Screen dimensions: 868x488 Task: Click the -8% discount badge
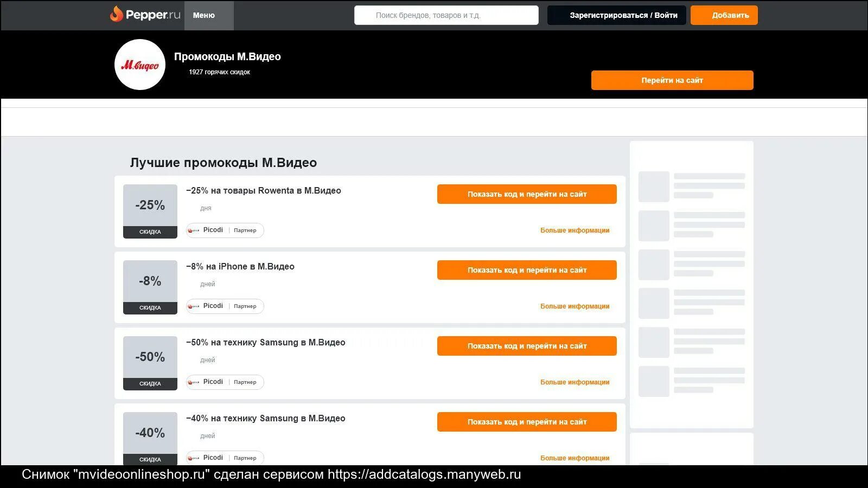click(x=150, y=287)
